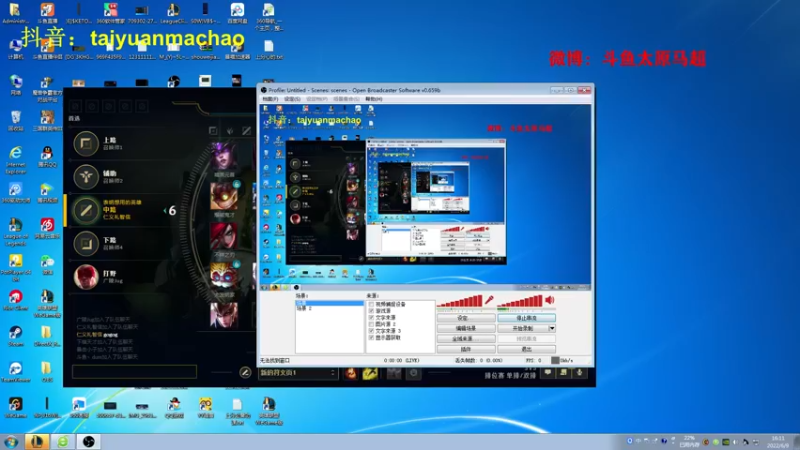Screen dimensions: 800x450
Task: Uncheck the 文字来源 3 source checkbox
Action: pos(371,331)
